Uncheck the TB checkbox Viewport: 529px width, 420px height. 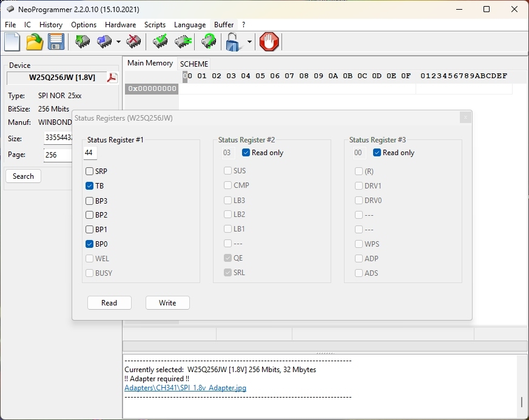[x=89, y=185]
